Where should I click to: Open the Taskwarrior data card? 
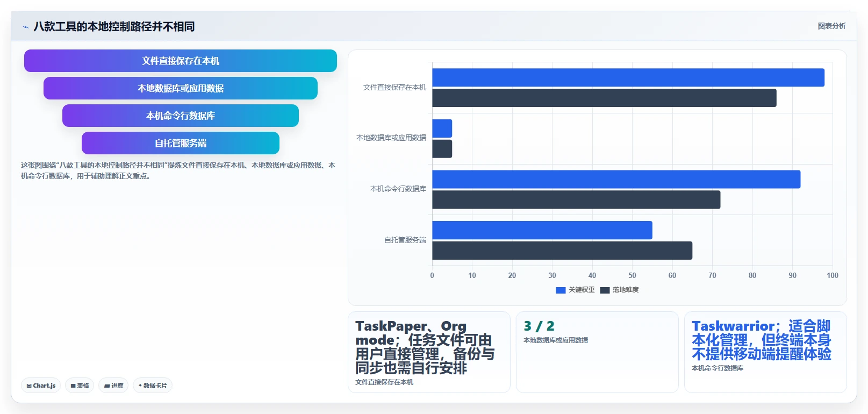(765, 352)
